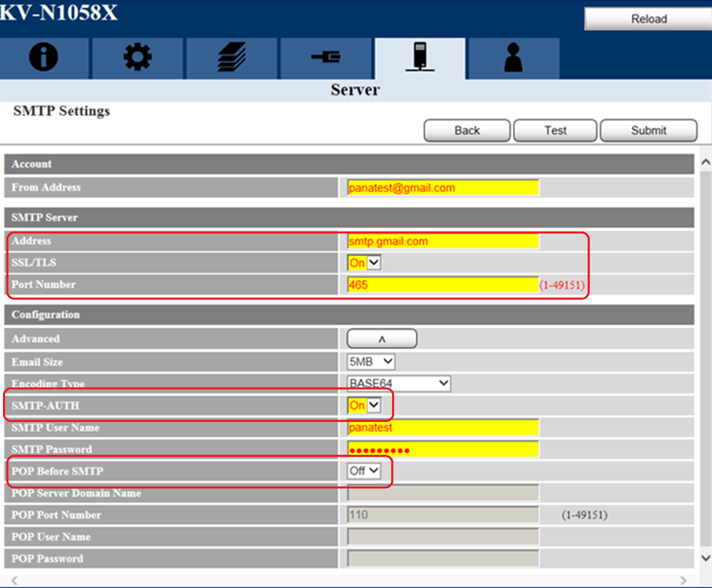This screenshot has height=588, width=712.
Task: Open the Information tab icon
Action: click(44, 58)
